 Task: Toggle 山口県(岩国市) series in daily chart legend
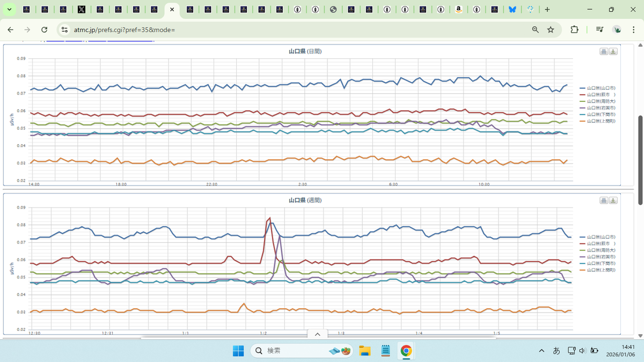[x=597, y=107]
